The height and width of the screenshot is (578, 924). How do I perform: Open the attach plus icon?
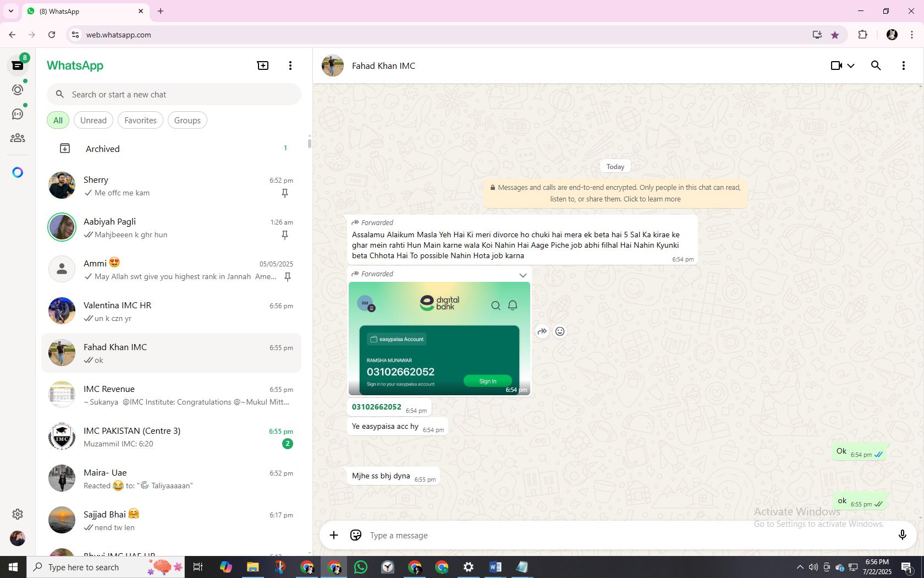coord(334,535)
